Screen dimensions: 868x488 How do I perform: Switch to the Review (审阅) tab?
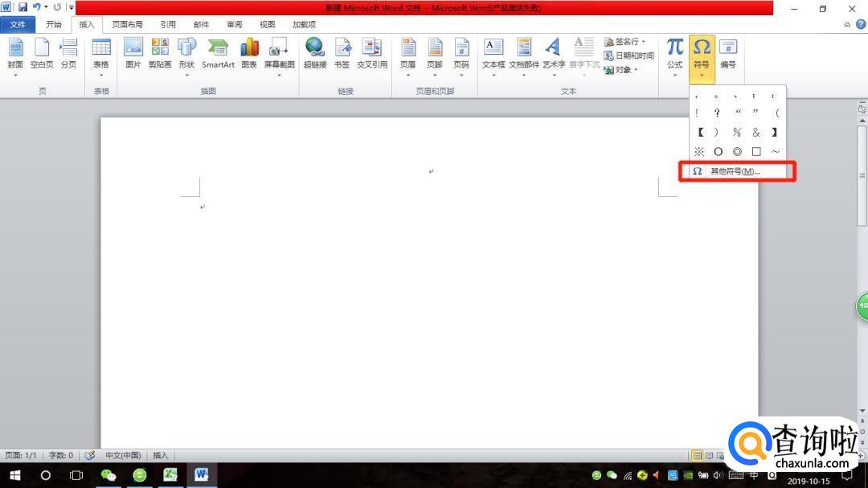[234, 24]
